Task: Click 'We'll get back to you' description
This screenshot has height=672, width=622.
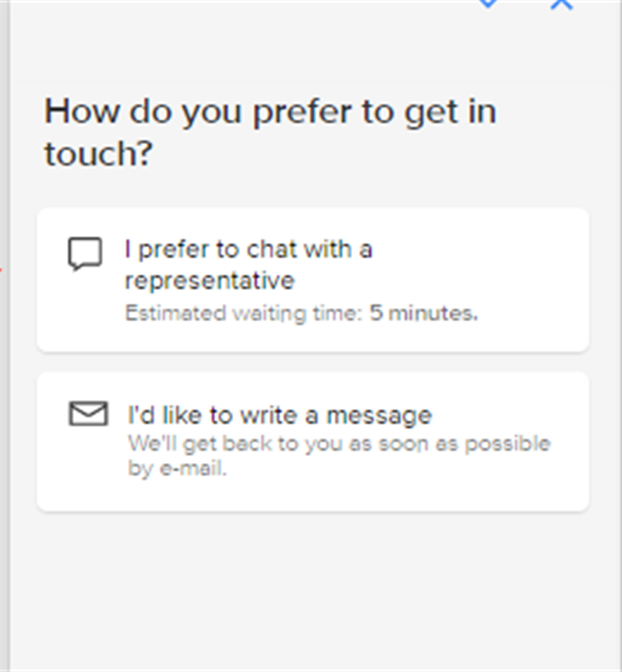Action: click(338, 444)
